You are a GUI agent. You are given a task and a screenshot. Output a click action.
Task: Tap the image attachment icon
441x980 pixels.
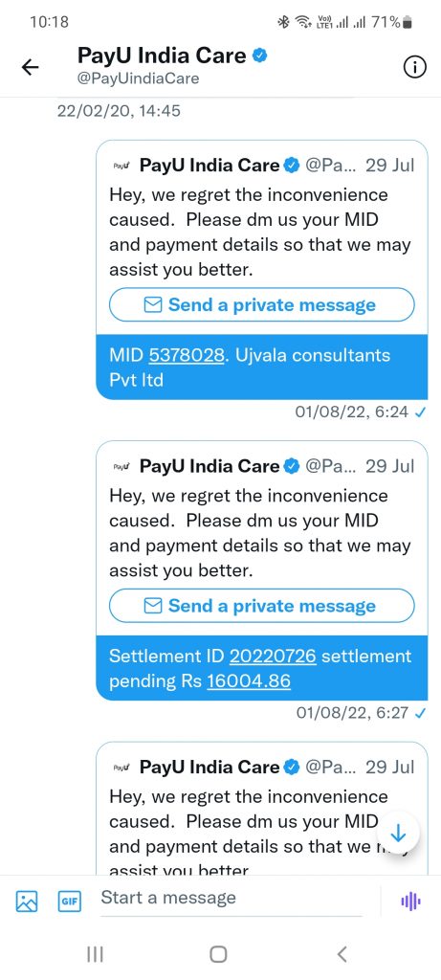[27, 901]
